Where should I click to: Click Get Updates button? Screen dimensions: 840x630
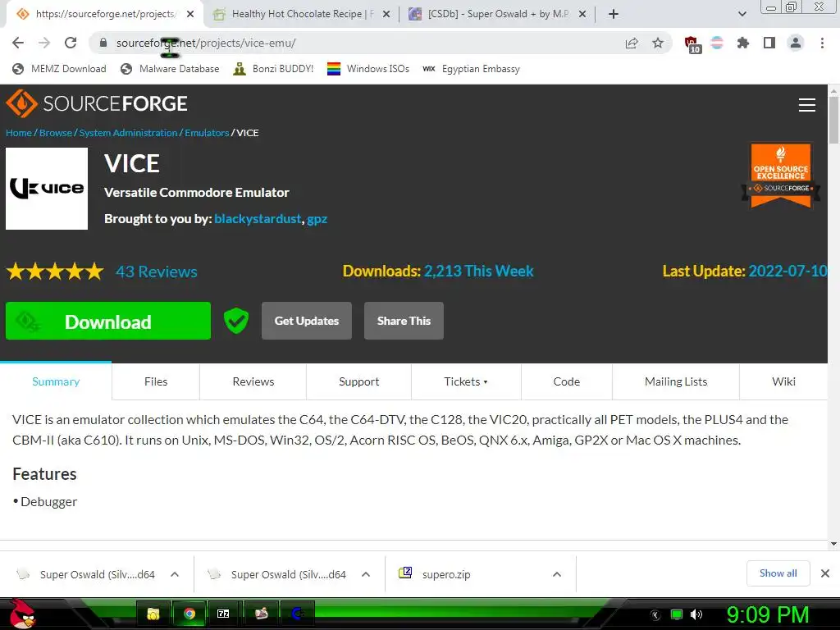point(307,321)
